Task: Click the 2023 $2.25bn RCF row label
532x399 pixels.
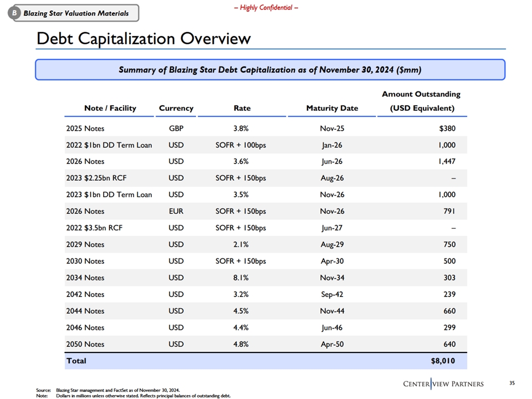Action: tap(94, 178)
